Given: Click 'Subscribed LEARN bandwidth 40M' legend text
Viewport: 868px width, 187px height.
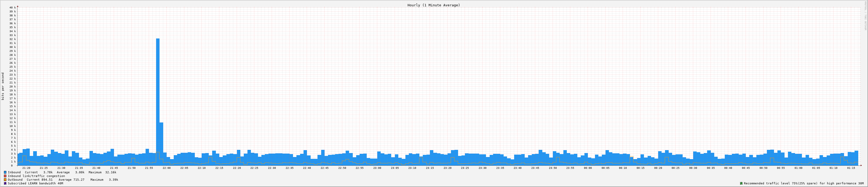Looking at the screenshot, I should pyautogui.click(x=35, y=183).
